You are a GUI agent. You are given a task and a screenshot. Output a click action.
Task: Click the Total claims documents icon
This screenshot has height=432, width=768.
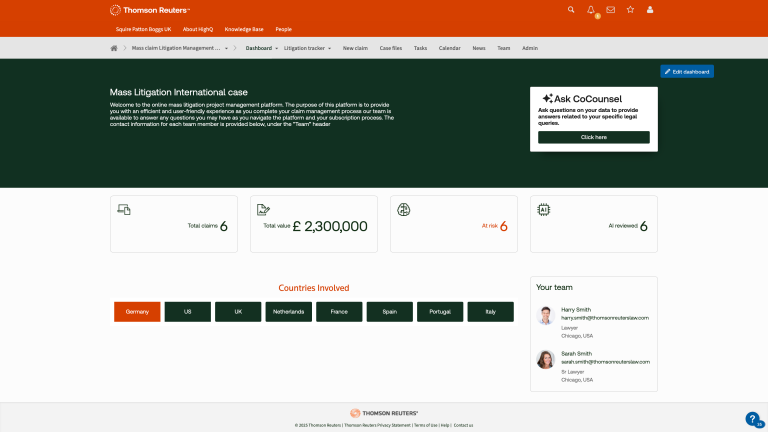124,210
